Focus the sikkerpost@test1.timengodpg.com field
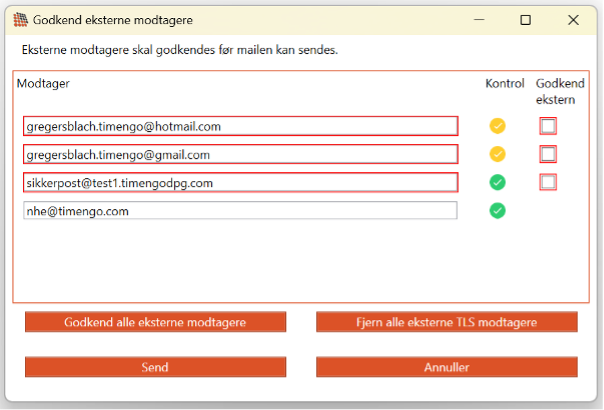 pos(240,183)
